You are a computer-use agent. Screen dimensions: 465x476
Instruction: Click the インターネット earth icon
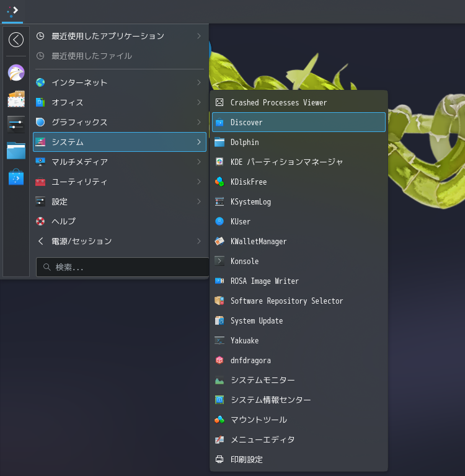pyautogui.click(x=40, y=82)
